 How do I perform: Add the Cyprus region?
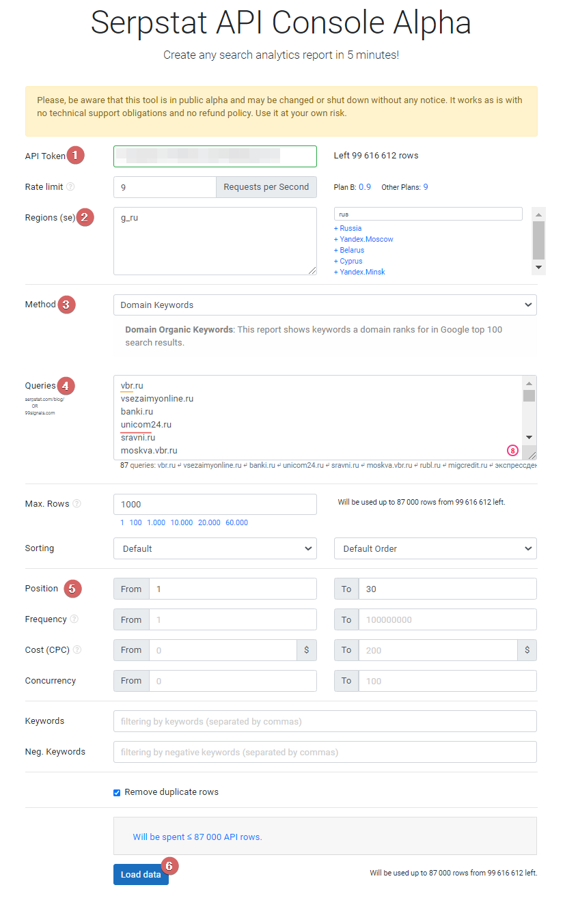348,261
